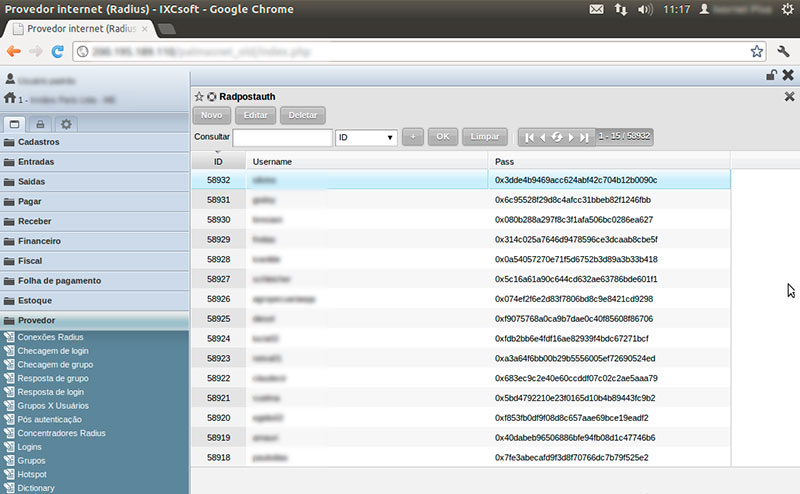Screen dimensions: 800x494
Task: Go back with the browser back arrow
Action: [14, 52]
